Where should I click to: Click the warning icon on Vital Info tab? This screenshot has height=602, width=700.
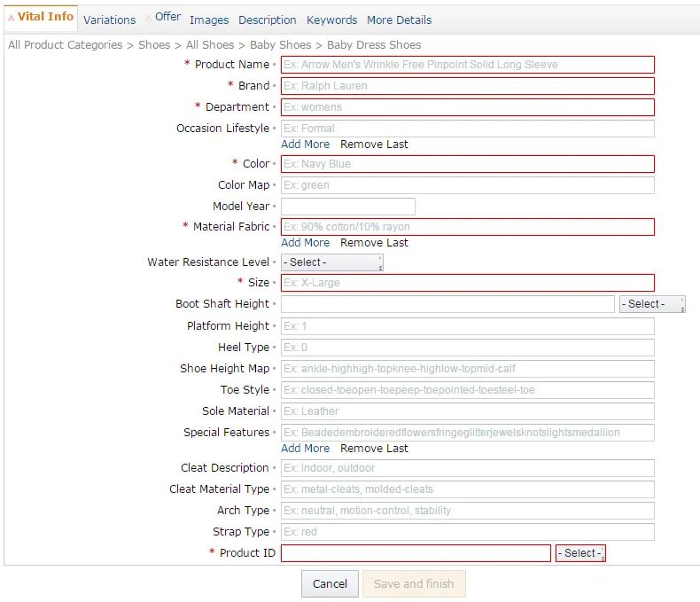[x=12, y=18]
